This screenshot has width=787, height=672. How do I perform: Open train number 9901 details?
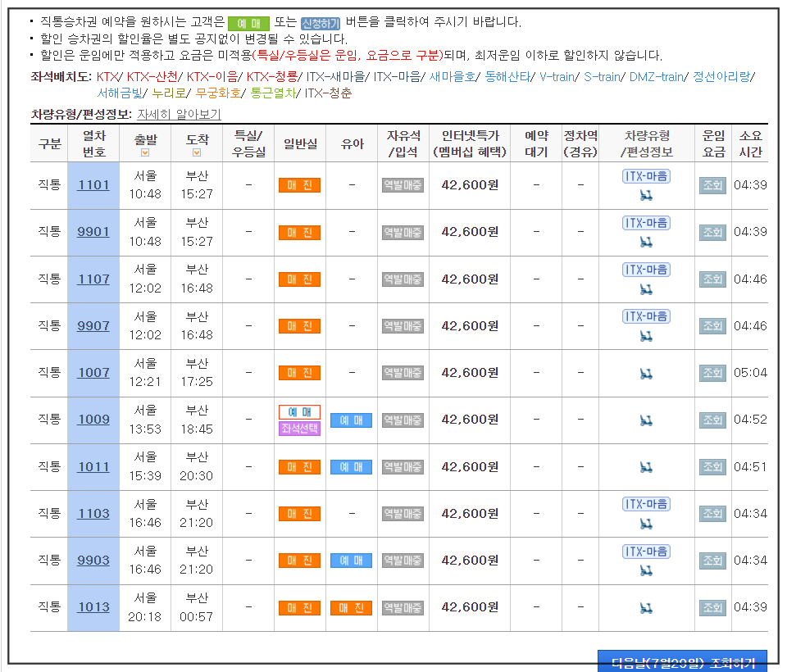point(93,232)
